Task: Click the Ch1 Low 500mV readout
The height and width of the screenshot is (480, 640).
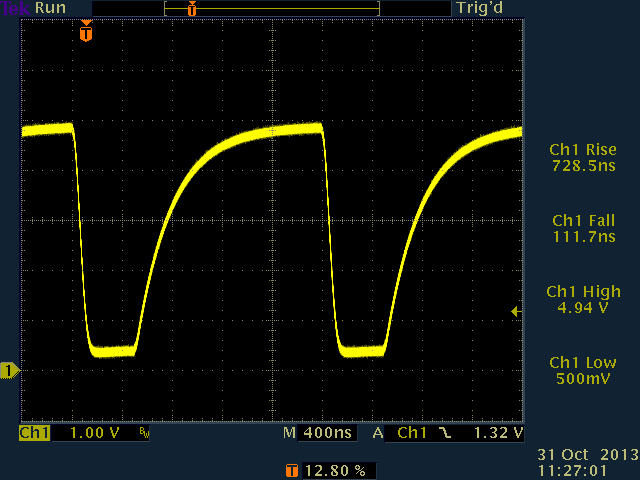Action: (583, 370)
